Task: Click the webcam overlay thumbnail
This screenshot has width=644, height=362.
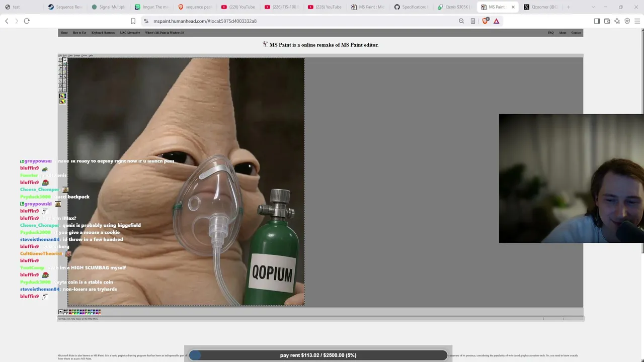Action: click(x=571, y=178)
